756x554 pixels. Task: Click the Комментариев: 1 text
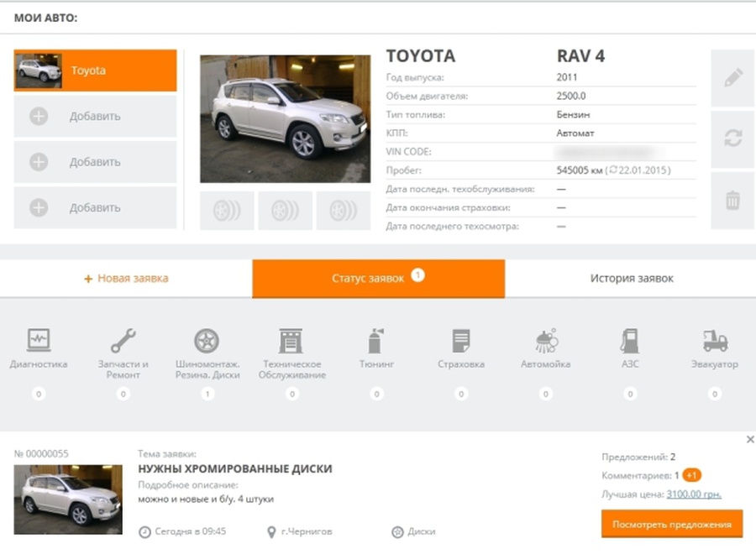click(x=640, y=476)
